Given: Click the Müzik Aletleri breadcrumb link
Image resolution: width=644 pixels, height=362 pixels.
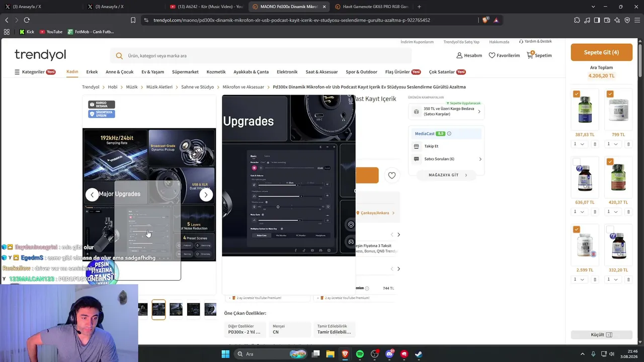Looking at the screenshot, I should pyautogui.click(x=159, y=87).
